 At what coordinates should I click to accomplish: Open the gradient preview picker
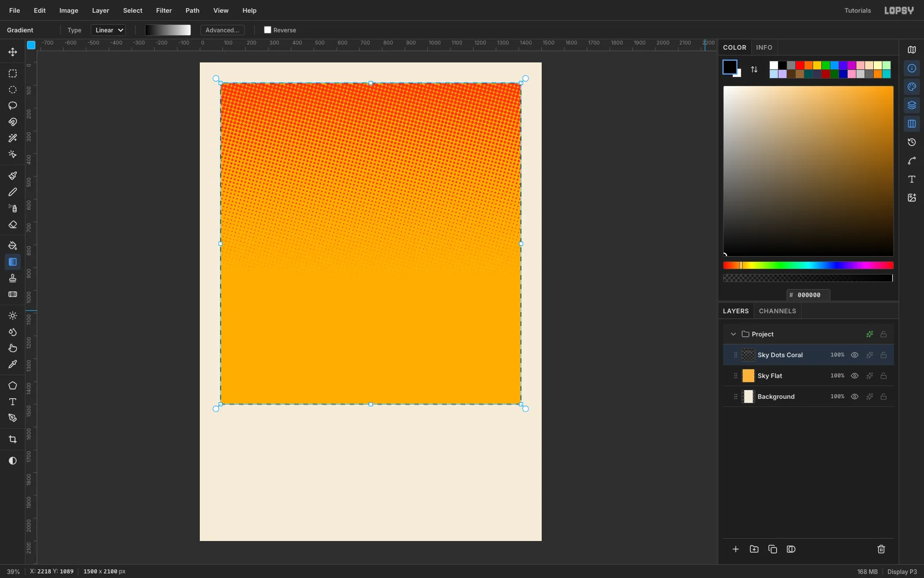tap(167, 30)
